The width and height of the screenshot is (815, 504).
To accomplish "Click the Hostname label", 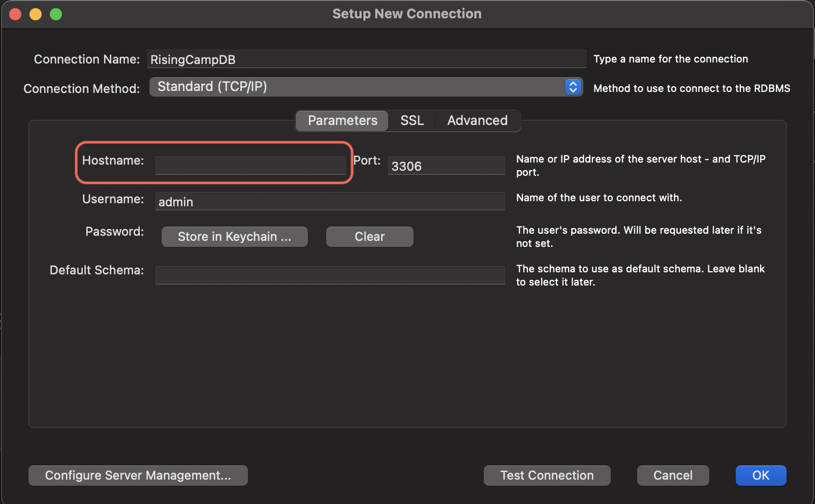I will pos(113,161).
